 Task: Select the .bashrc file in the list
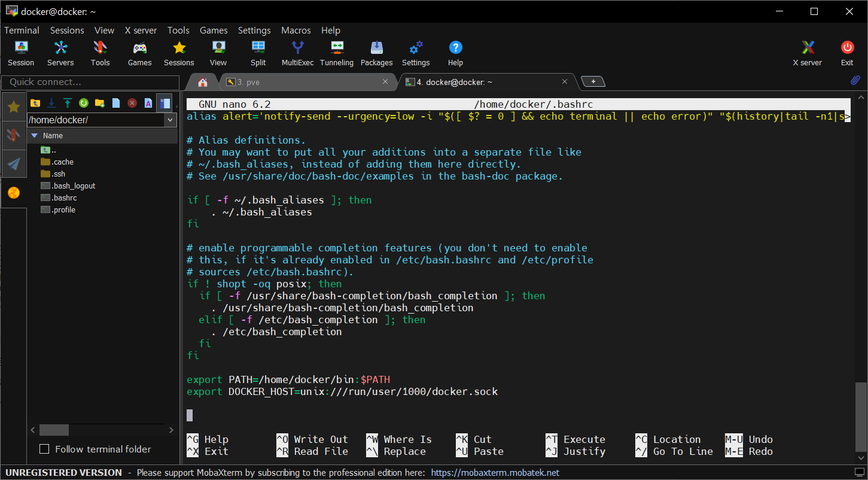[64, 198]
